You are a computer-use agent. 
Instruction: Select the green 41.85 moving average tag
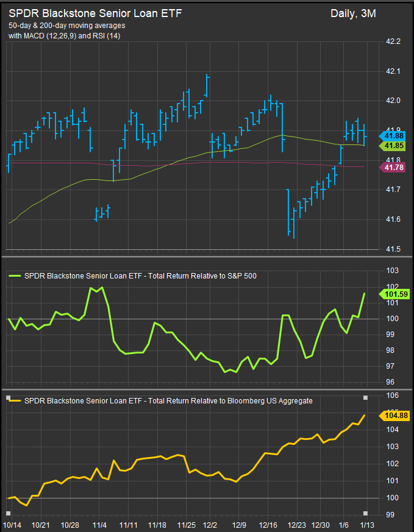(391, 146)
